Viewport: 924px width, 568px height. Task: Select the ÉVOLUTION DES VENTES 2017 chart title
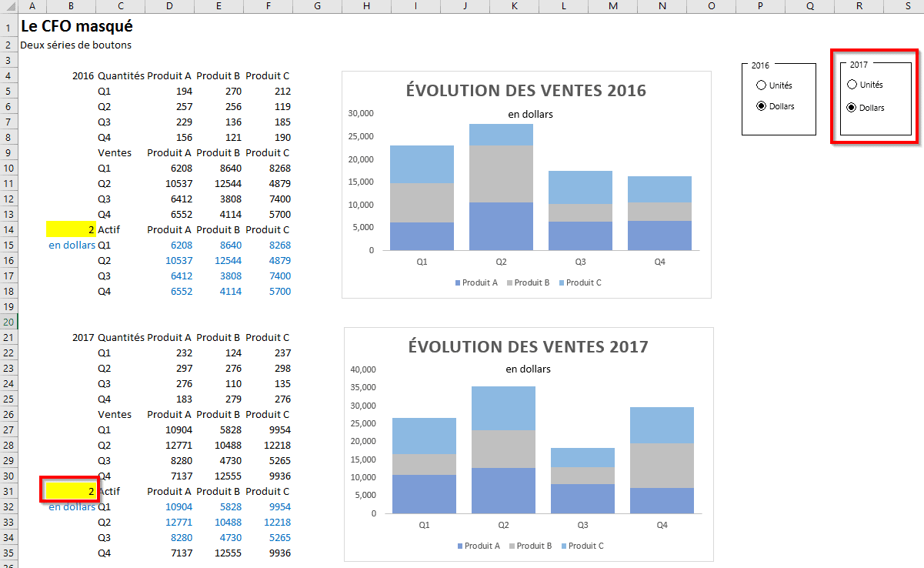tap(528, 346)
